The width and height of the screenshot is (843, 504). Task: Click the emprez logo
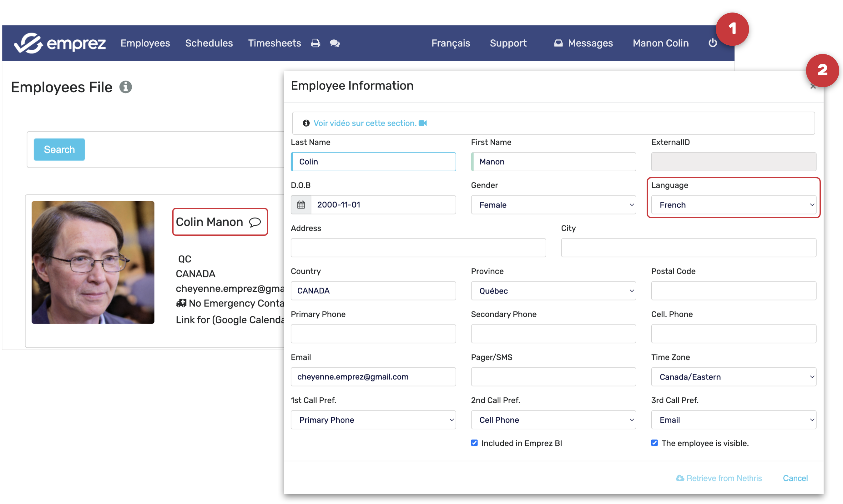pos(60,43)
